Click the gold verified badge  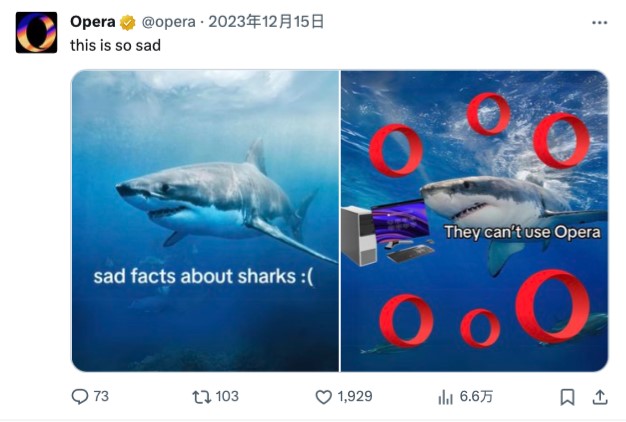tap(128, 23)
